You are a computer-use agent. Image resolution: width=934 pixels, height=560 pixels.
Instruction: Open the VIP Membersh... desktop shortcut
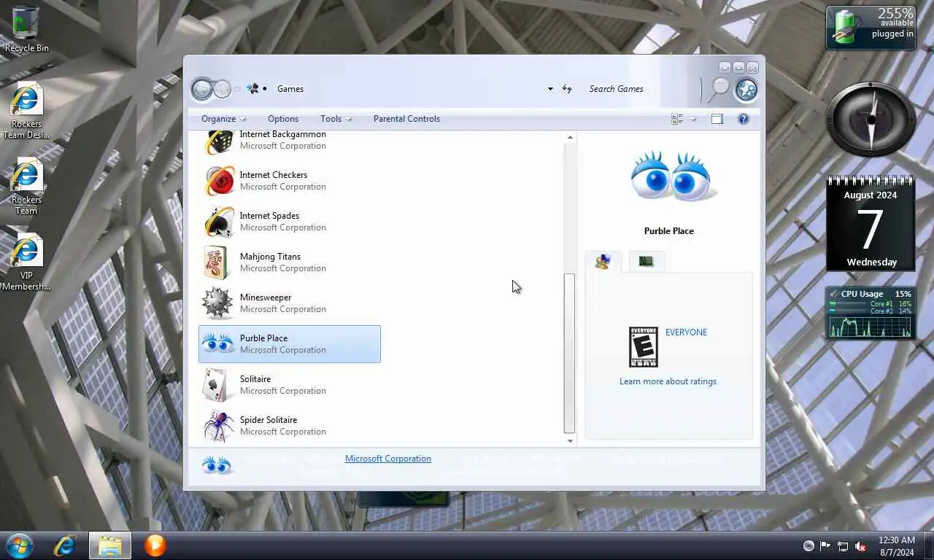[26, 262]
